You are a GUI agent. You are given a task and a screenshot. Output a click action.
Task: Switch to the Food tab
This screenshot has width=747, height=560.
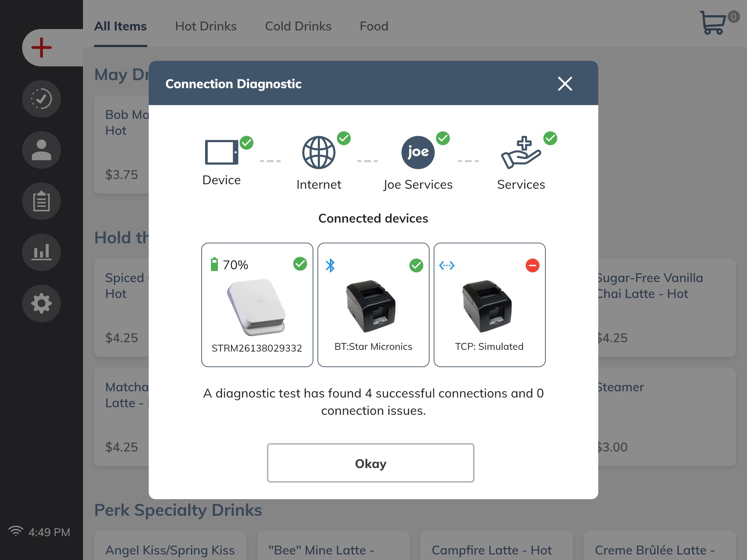374,26
